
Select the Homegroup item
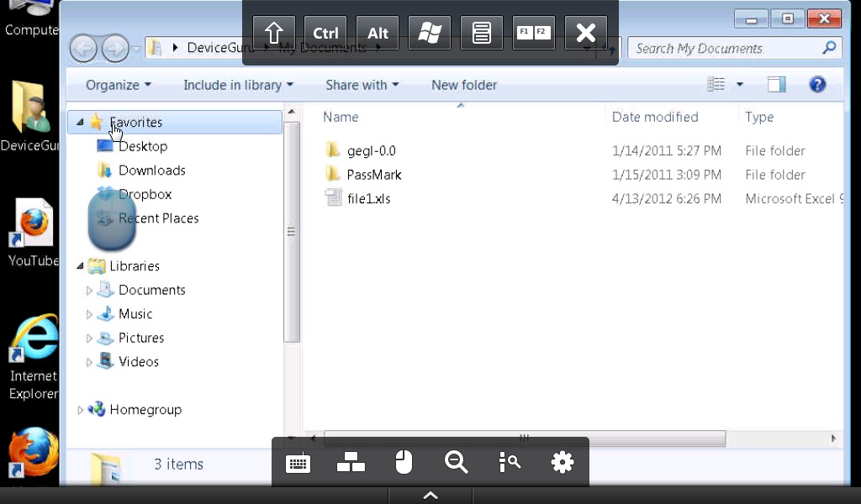pyautogui.click(x=145, y=410)
